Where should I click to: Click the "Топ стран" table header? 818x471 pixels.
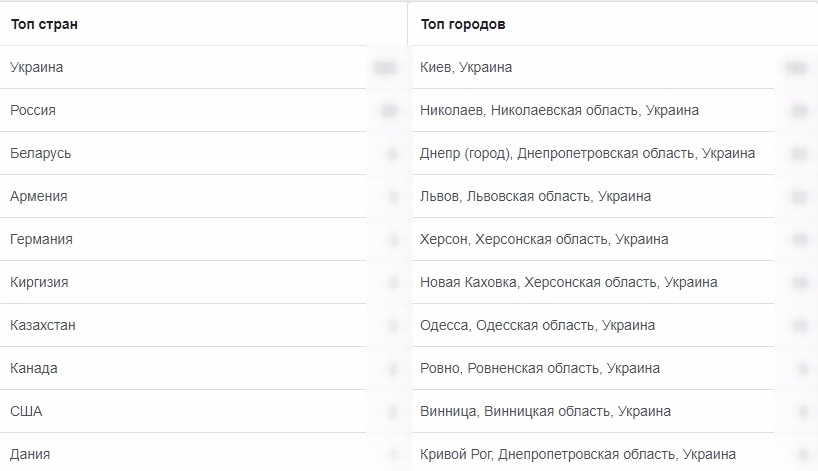coord(44,24)
